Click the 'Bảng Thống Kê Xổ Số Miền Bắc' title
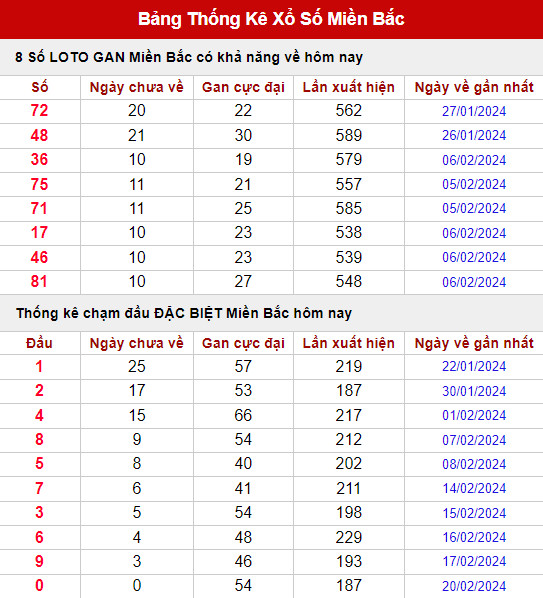Viewport: 543px width, 598px height. 271,19
